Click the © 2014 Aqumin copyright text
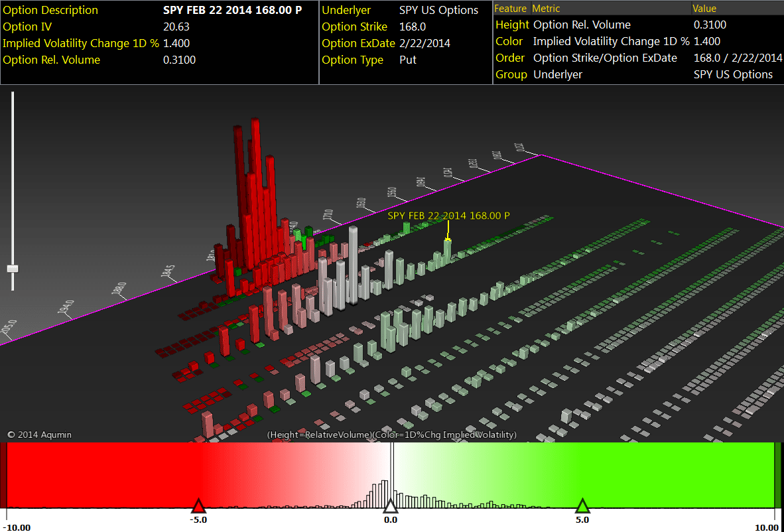 (x=39, y=434)
